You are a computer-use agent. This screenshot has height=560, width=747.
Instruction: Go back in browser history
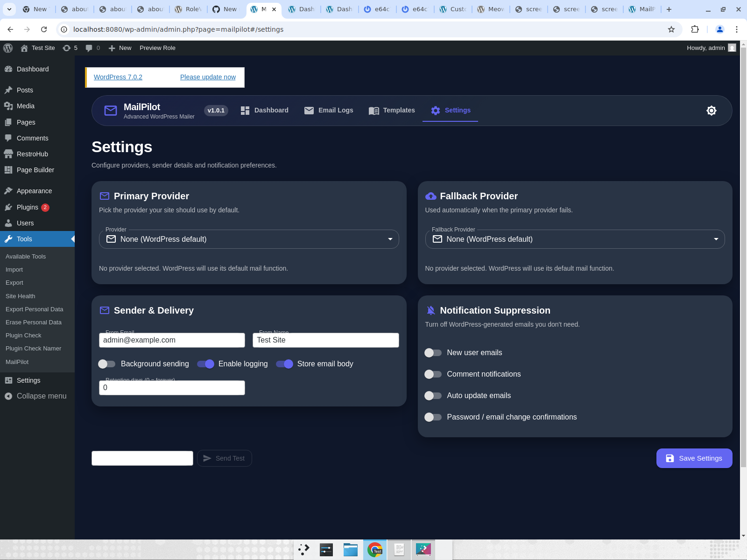(10, 29)
